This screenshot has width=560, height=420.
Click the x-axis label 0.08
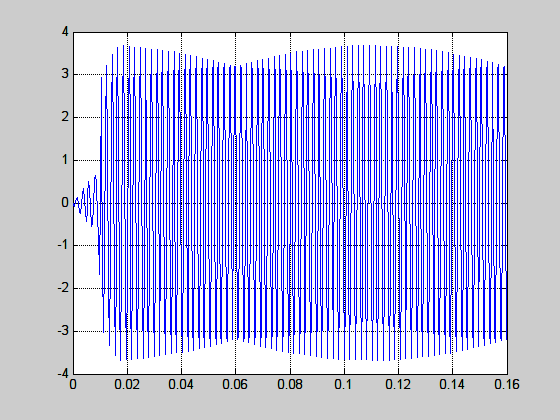[290, 385]
